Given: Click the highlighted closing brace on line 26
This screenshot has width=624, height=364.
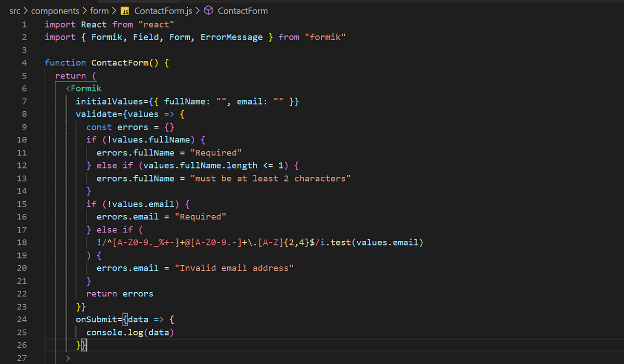Looking at the screenshot, I should click(x=84, y=345).
